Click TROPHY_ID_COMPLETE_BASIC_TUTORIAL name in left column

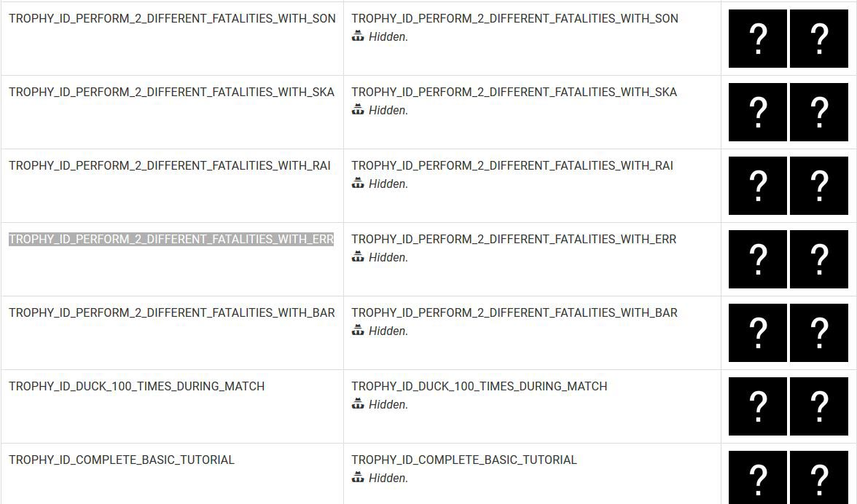(x=122, y=460)
